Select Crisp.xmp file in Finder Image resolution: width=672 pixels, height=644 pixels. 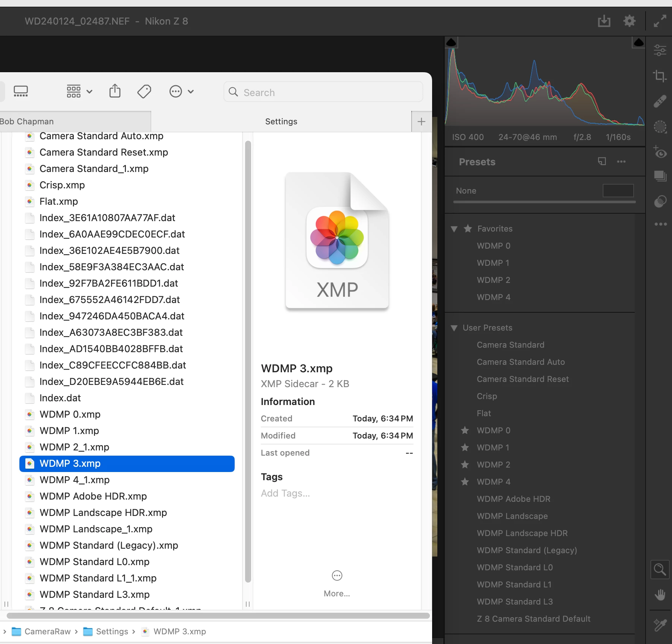tap(127, 185)
